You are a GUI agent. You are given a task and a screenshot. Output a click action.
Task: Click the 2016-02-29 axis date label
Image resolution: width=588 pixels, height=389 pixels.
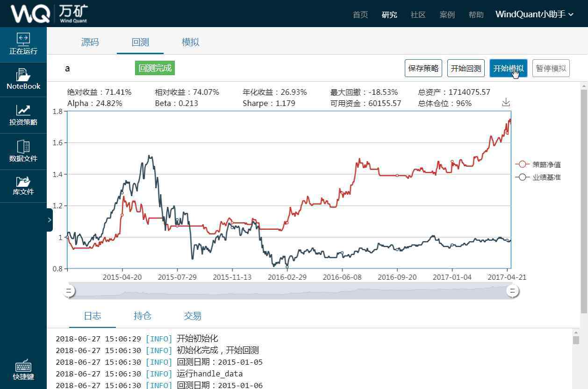point(287,277)
